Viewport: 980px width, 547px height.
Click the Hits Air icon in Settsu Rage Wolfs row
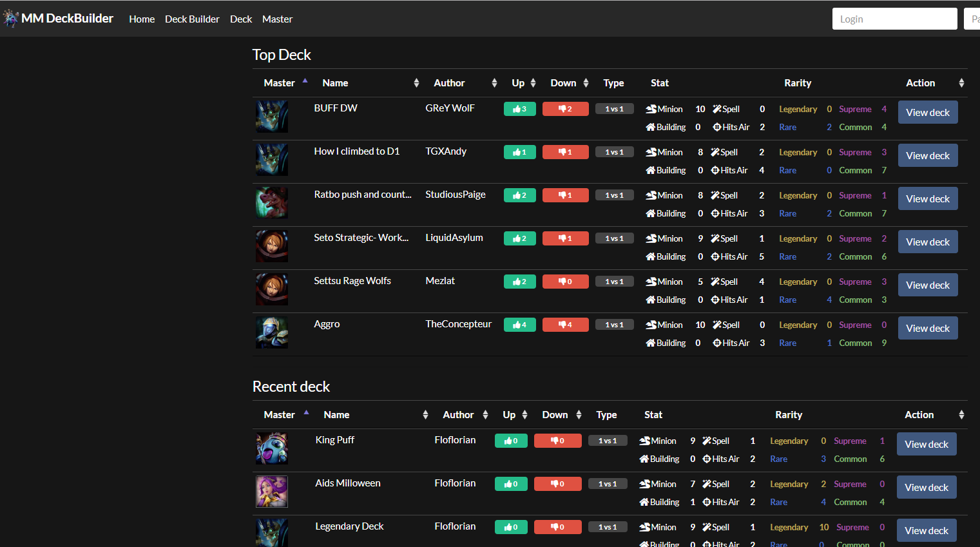pos(715,300)
